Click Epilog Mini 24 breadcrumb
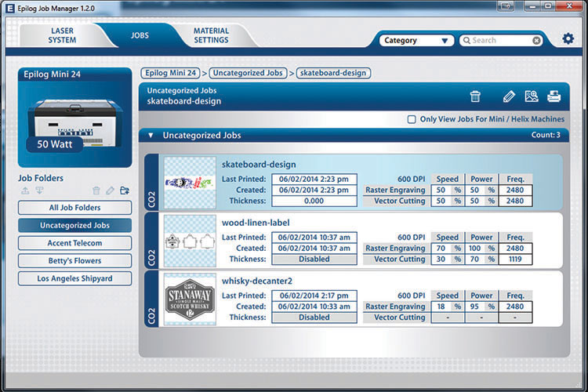 click(x=171, y=73)
